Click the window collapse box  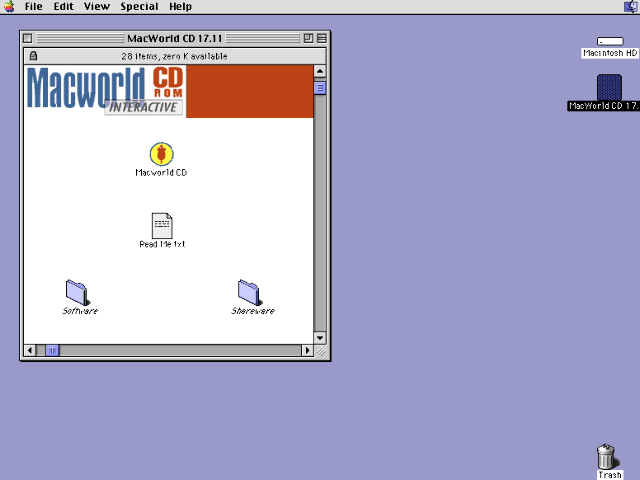point(322,38)
